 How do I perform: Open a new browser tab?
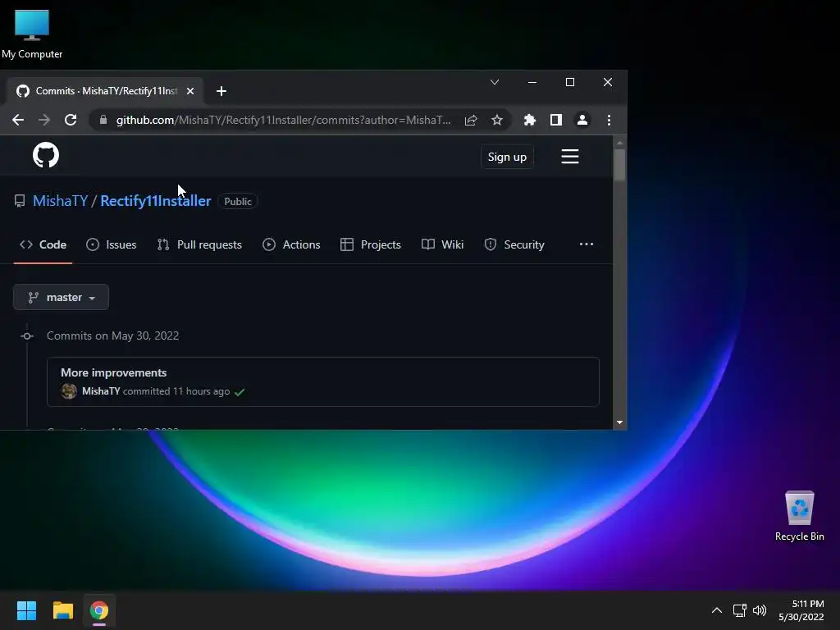(x=221, y=91)
